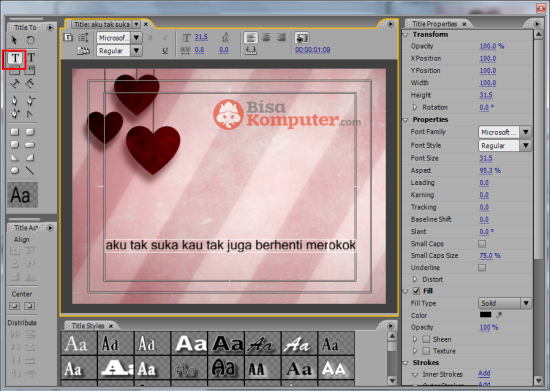
Task: Select the Rectangle shape tool
Action: (14, 132)
